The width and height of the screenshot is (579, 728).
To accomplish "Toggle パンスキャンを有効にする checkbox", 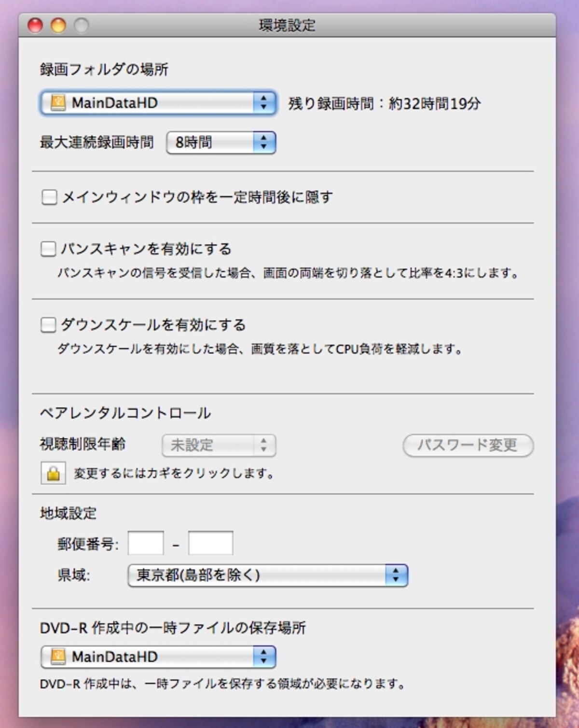I will coord(48,249).
